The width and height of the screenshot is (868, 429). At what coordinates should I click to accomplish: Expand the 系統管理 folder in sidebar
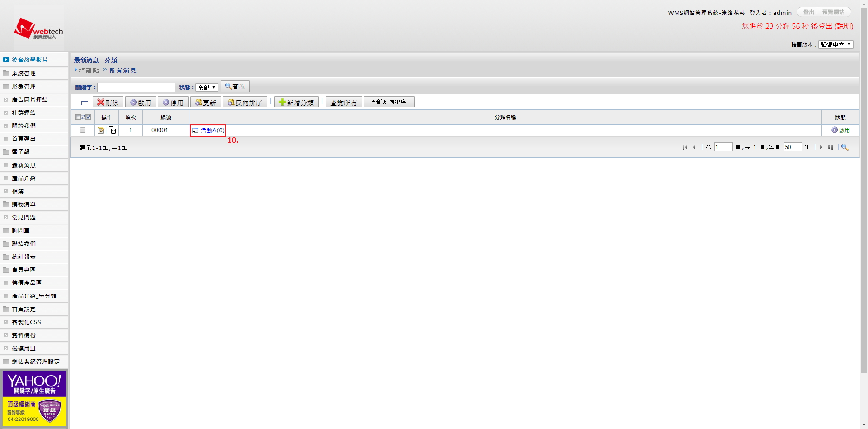coord(24,74)
